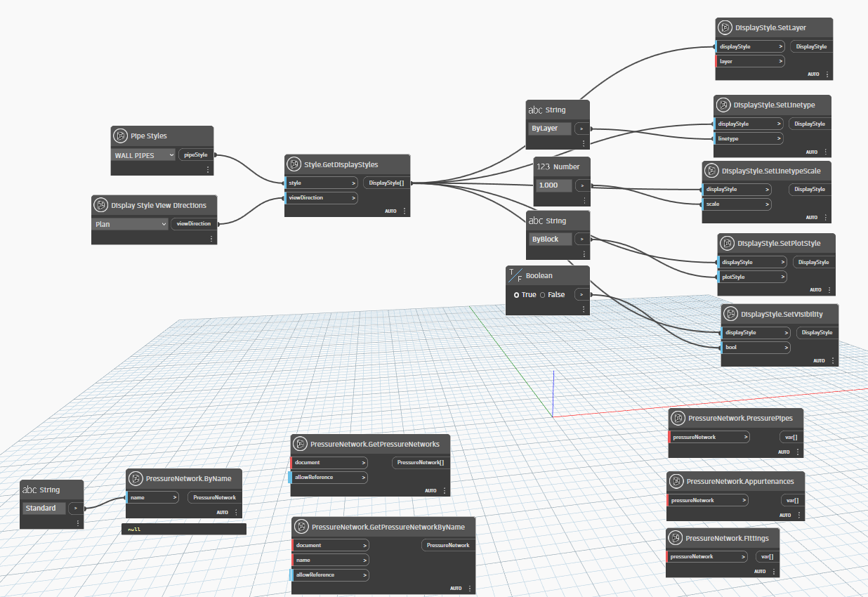Click the PressureNetwork.Fittings node icon

[676, 538]
